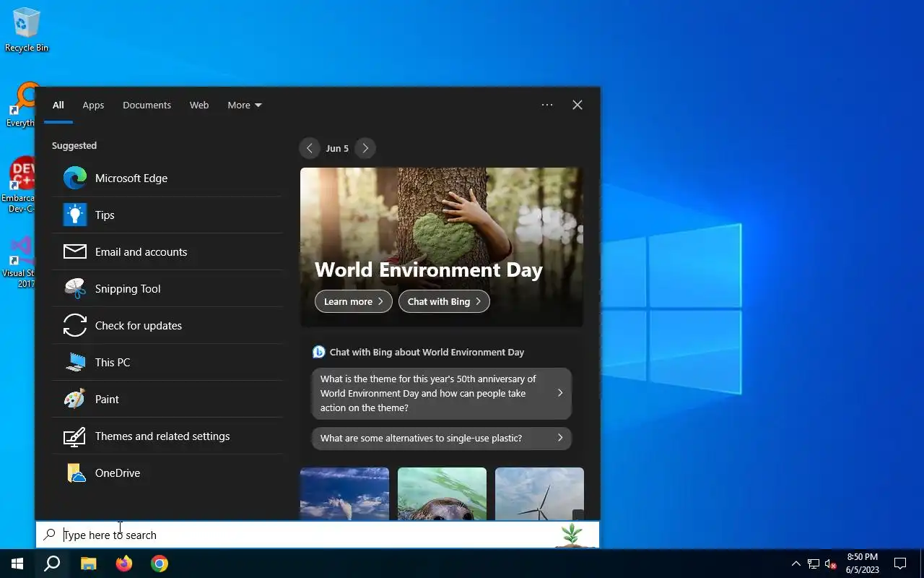Ask about alternatives to single-use plastic
The image size is (924, 578).
[442, 438]
